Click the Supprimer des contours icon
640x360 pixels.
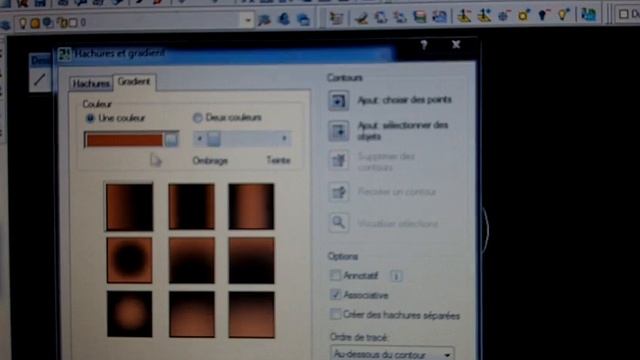click(338, 160)
